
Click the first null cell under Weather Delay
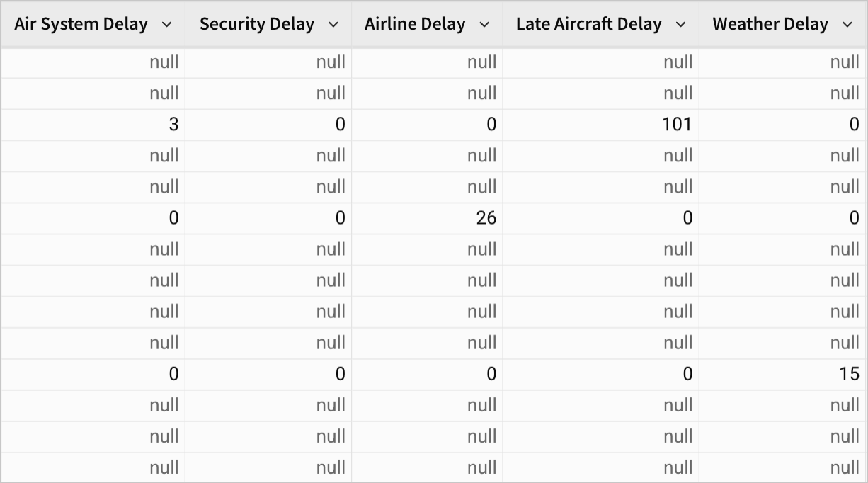[x=845, y=62]
